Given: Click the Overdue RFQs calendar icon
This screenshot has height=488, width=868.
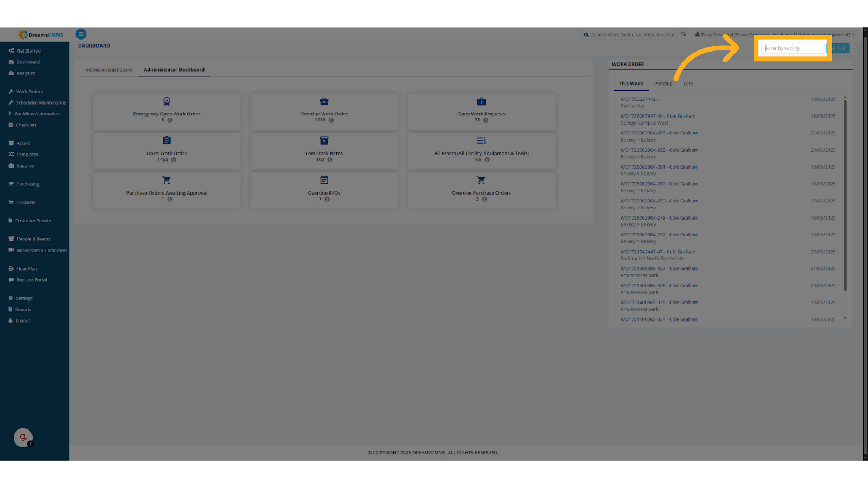Looking at the screenshot, I should pyautogui.click(x=324, y=180).
